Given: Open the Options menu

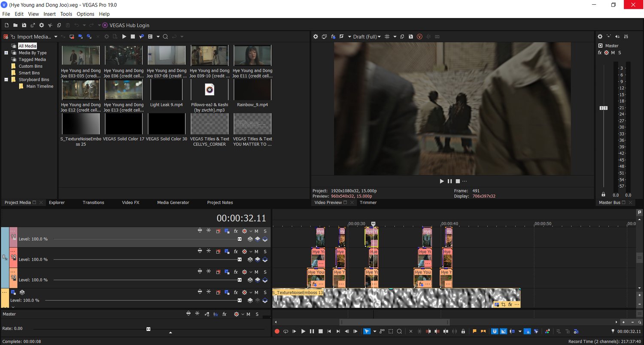Looking at the screenshot, I should click(85, 14).
